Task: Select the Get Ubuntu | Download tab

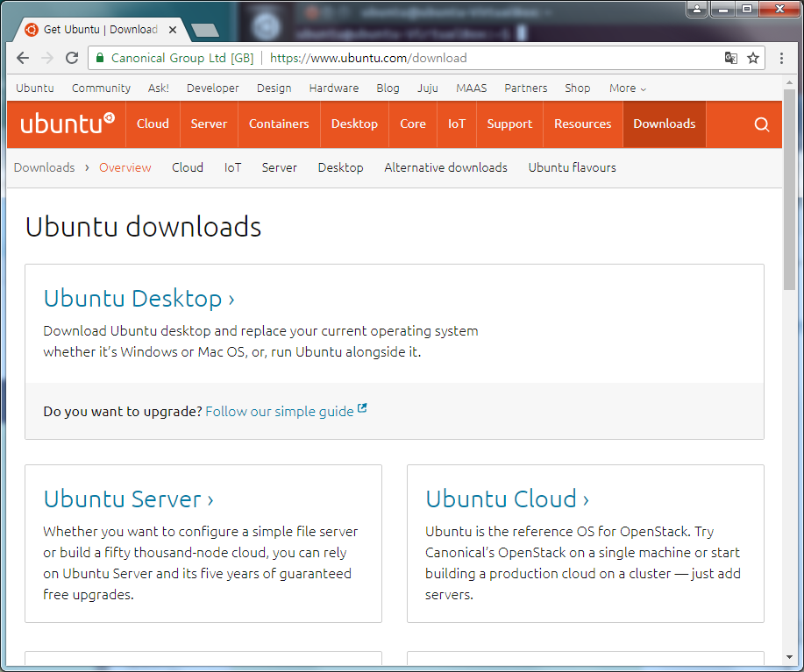Action: pyautogui.click(x=101, y=30)
